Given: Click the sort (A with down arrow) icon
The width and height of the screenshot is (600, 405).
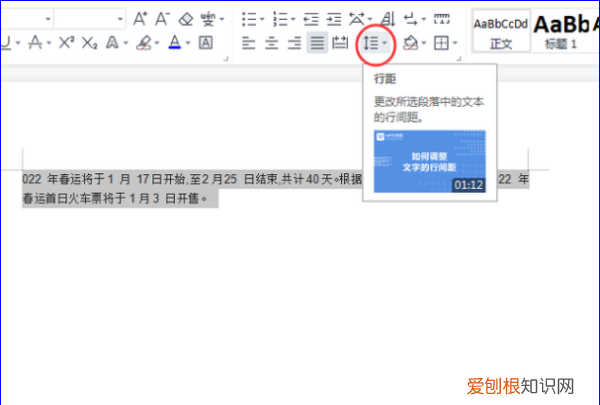Looking at the screenshot, I should pyautogui.click(x=388, y=18).
